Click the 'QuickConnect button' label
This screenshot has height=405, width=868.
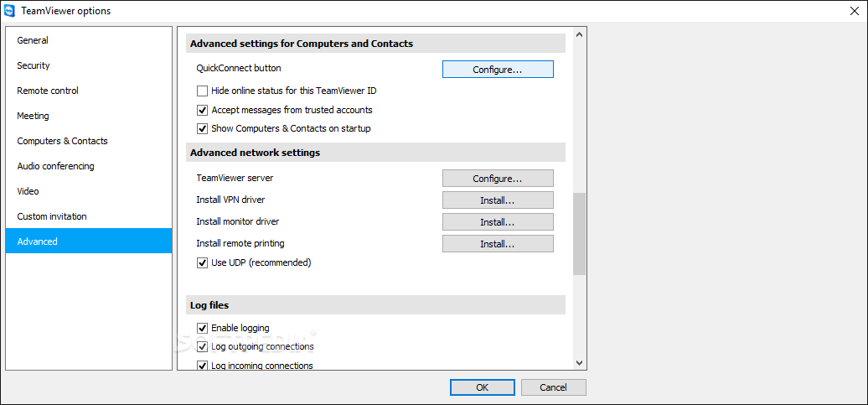pos(239,69)
